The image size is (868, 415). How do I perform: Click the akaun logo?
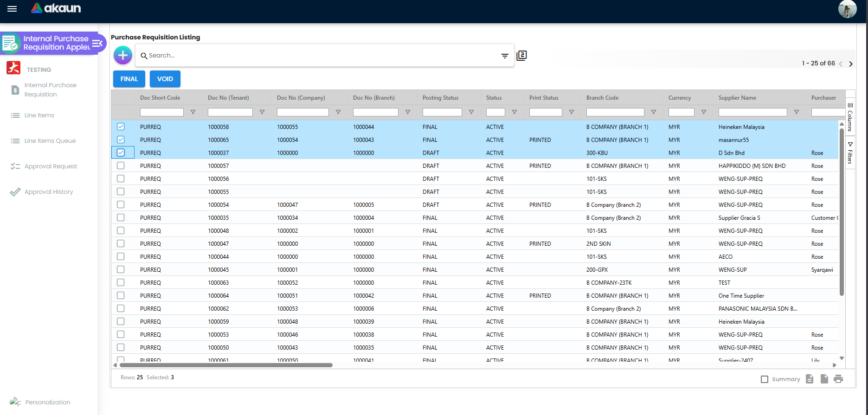[x=56, y=8]
